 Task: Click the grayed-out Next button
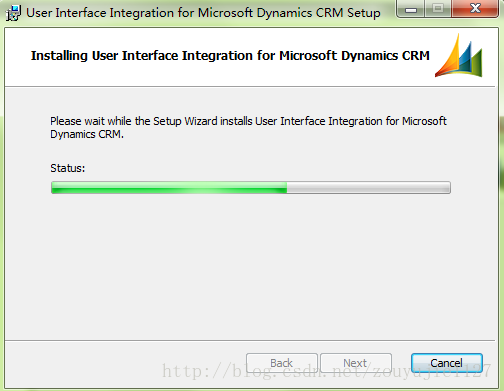(x=356, y=363)
